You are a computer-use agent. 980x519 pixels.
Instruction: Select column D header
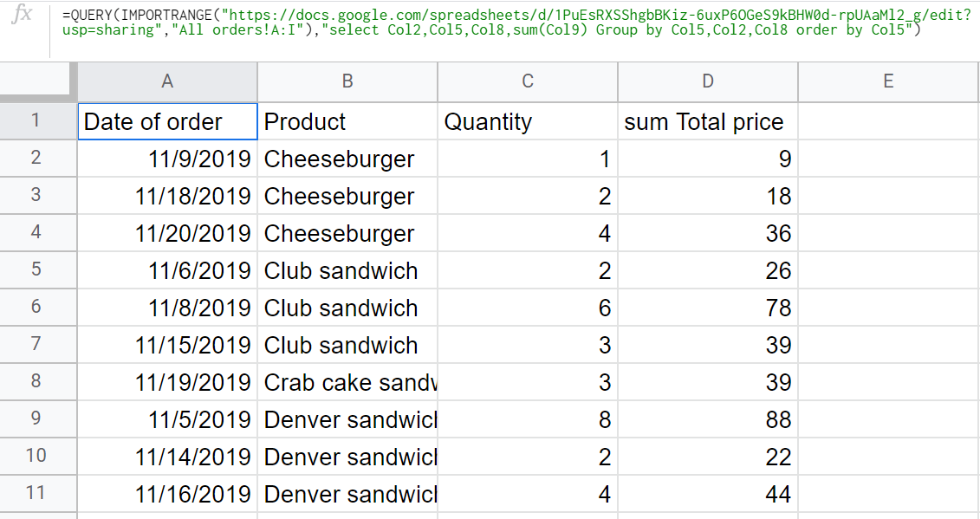point(708,81)
